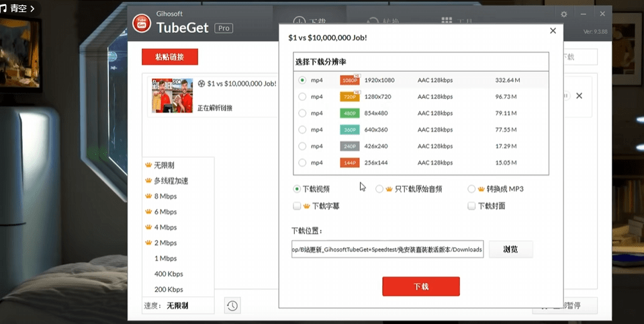
Task: Click the TubeGet app logo
Action: (142, 24)
